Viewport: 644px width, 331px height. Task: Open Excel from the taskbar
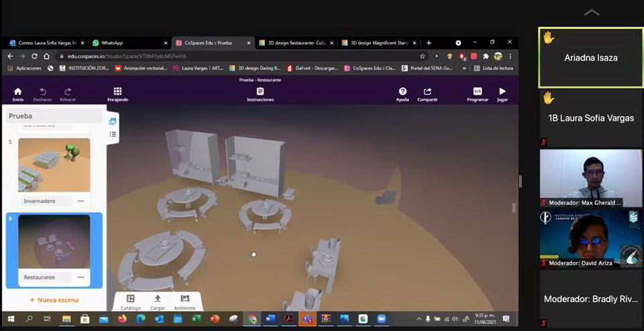pyautogui.click(x=196, y=319)
